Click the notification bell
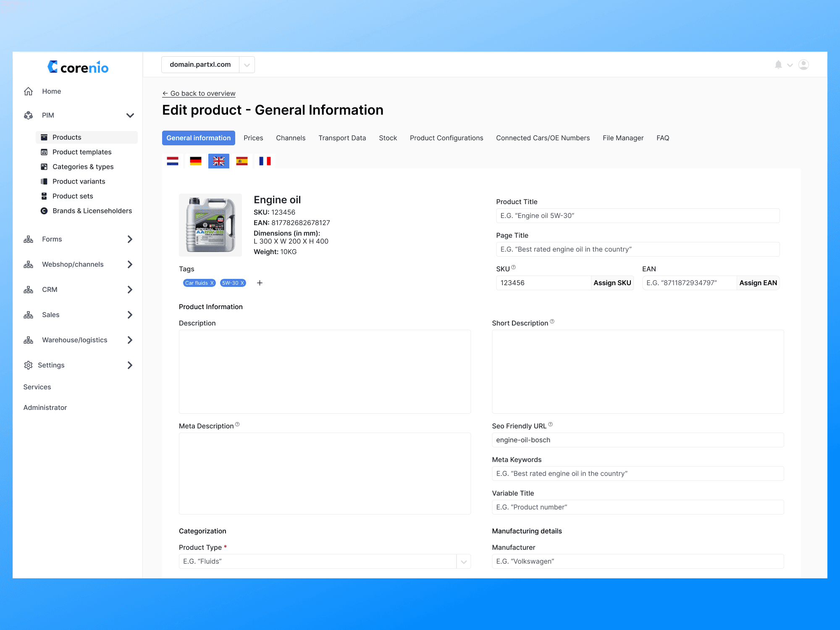 click(778, 65)
